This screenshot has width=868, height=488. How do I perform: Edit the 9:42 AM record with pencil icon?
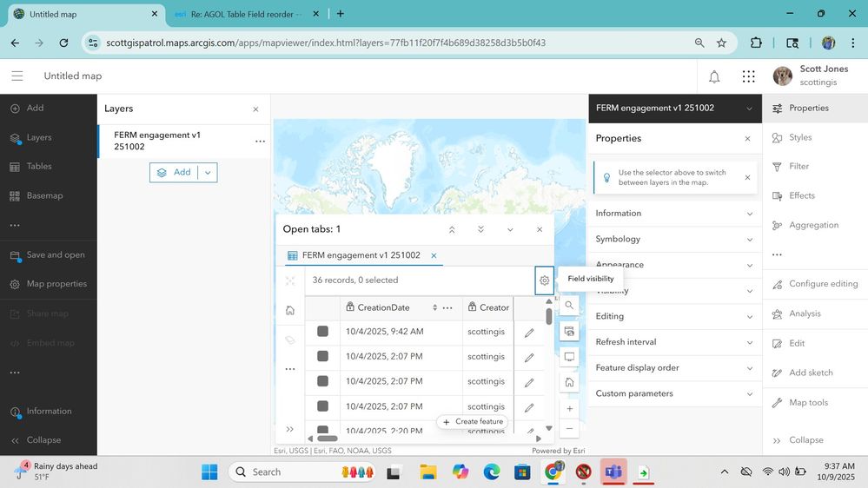click(529, 333)
